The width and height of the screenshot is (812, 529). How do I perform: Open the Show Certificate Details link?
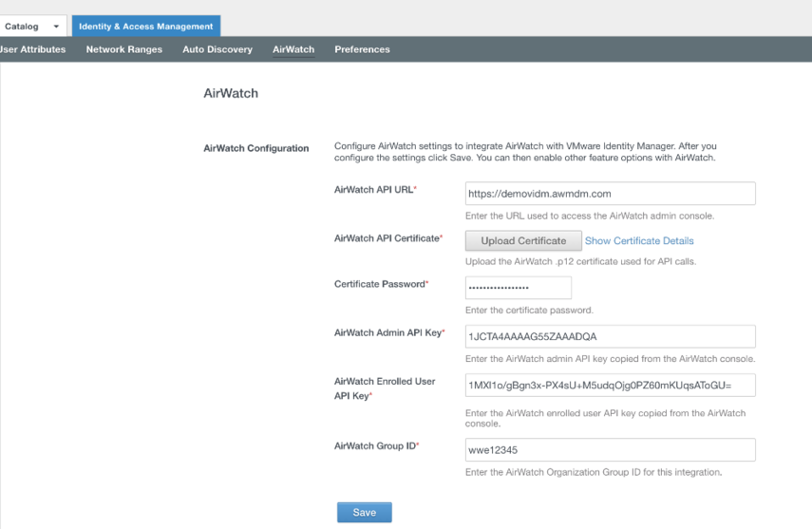639,241
